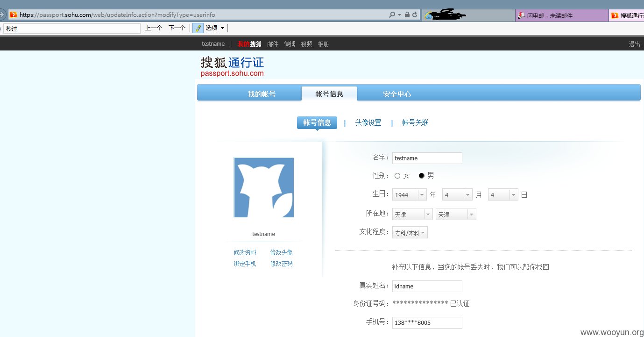Open the city 天津 dropdown
The height and width of the screenshot is (337, 644).
click(x=456, y=215)
